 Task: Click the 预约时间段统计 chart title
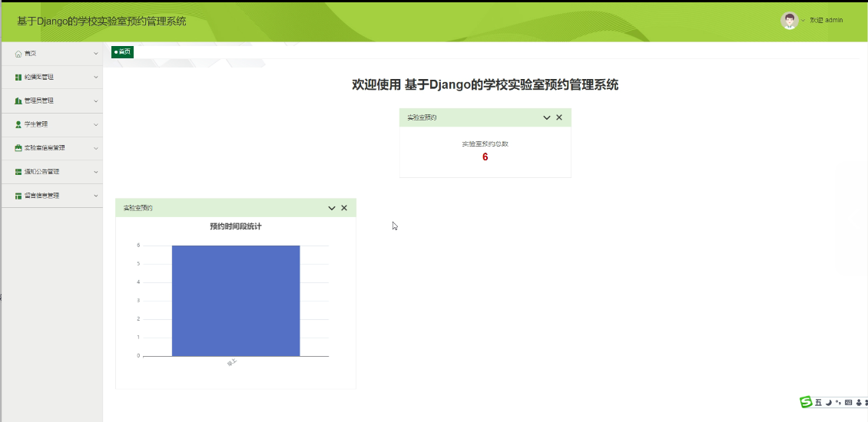click(x=236, y=226)
